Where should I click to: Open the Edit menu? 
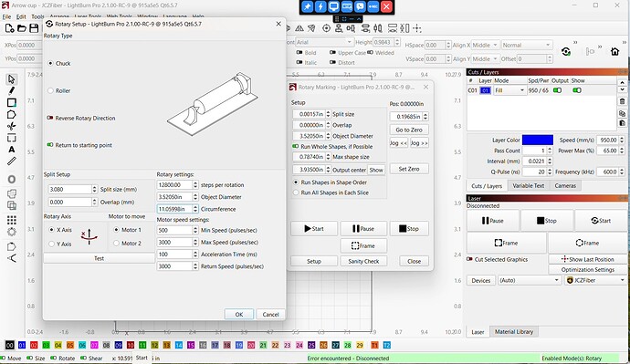[x=21, y=16]
